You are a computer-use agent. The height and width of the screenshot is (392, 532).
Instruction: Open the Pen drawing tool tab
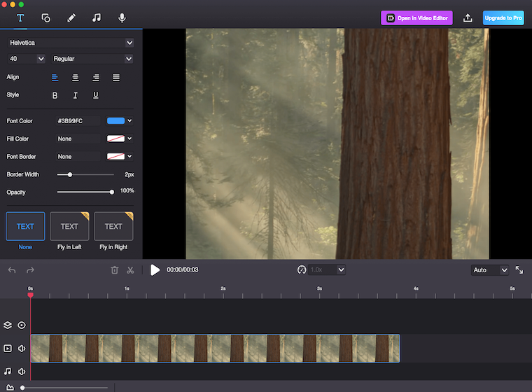pos(71,17)
